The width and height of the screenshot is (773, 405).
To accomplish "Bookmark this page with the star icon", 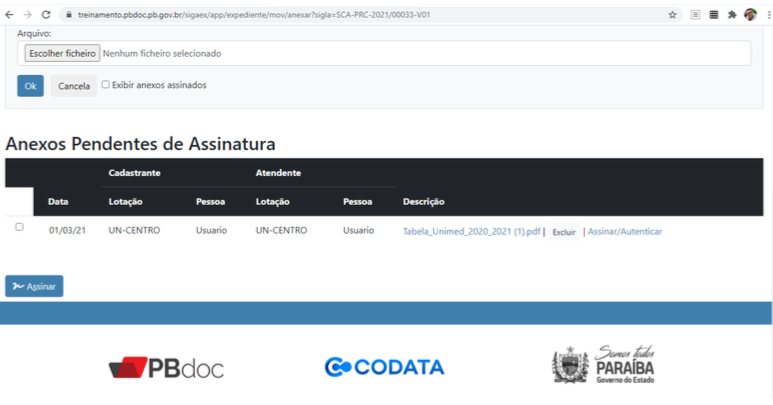I will click(672, 15).
